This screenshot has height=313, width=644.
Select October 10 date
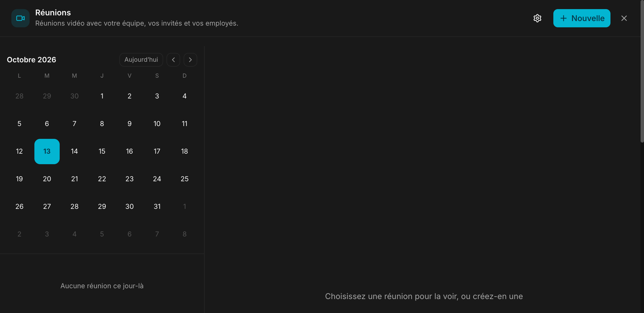pyautogui.click(x=157, y=124)
